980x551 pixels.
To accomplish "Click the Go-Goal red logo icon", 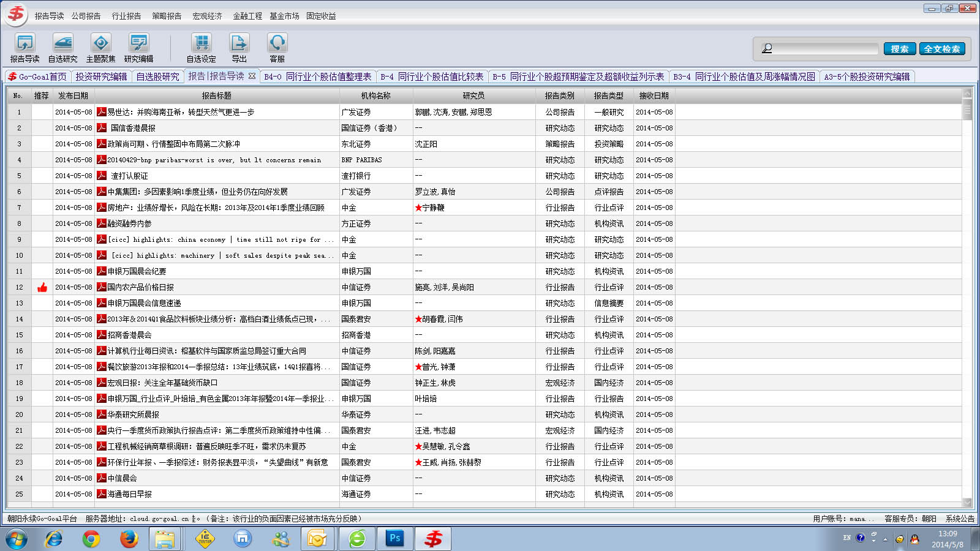I will point(17,14).
